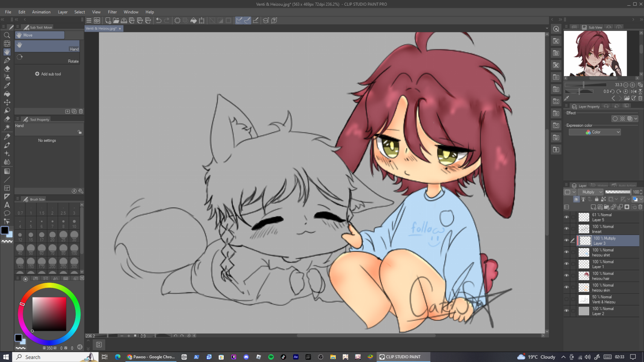
Task: Select the Fill bucket tool
Action: point(7,94)
